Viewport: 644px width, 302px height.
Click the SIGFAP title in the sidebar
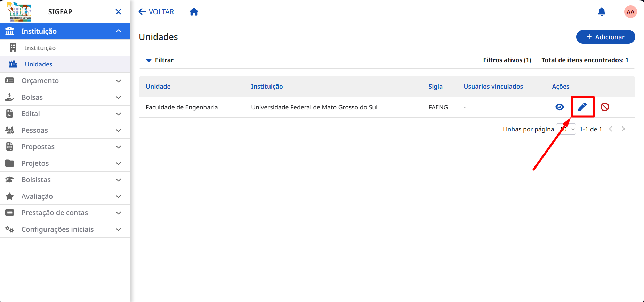pyautogui.click(x=60, y=12)
